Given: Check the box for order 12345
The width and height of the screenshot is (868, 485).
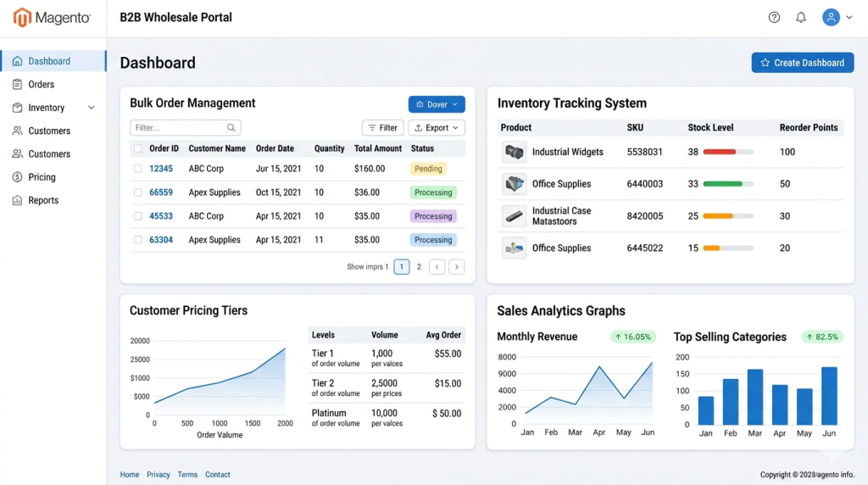Looking at the screenshot, I should click(x=138, y=169).
